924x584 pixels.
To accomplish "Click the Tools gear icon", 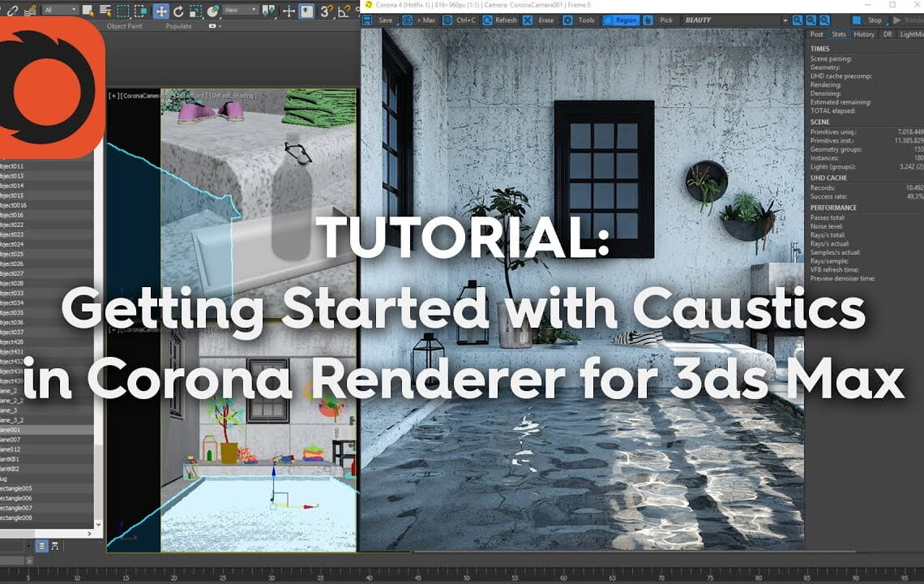I will 567,20.
